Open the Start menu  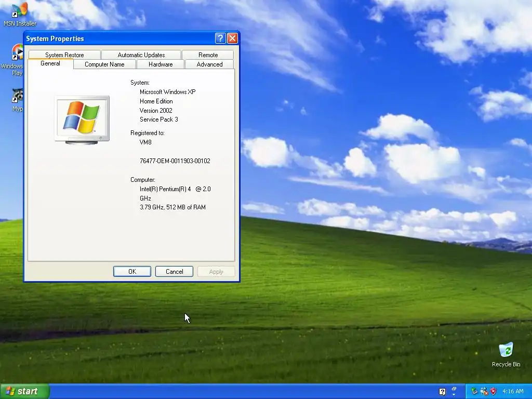click(x=25, y=391)
